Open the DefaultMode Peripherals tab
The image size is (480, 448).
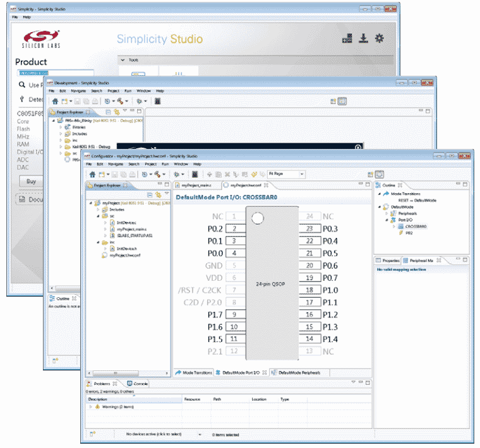[302, 373]
